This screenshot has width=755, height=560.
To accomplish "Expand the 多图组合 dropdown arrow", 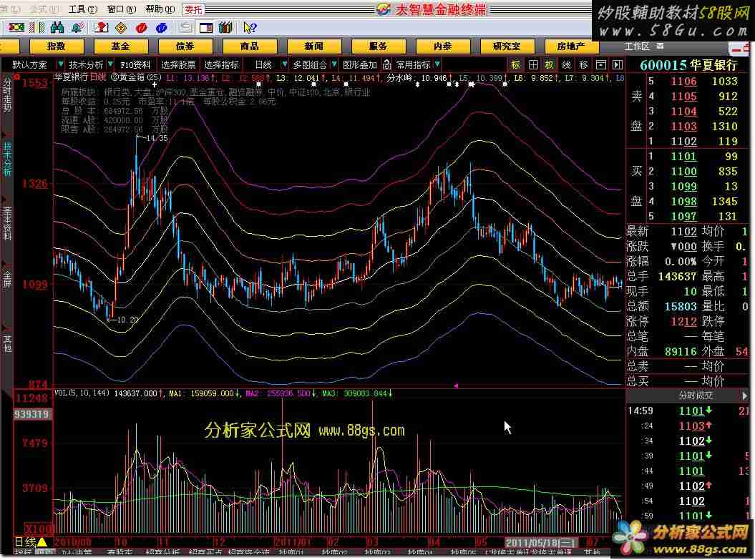I will click(333, 64).
